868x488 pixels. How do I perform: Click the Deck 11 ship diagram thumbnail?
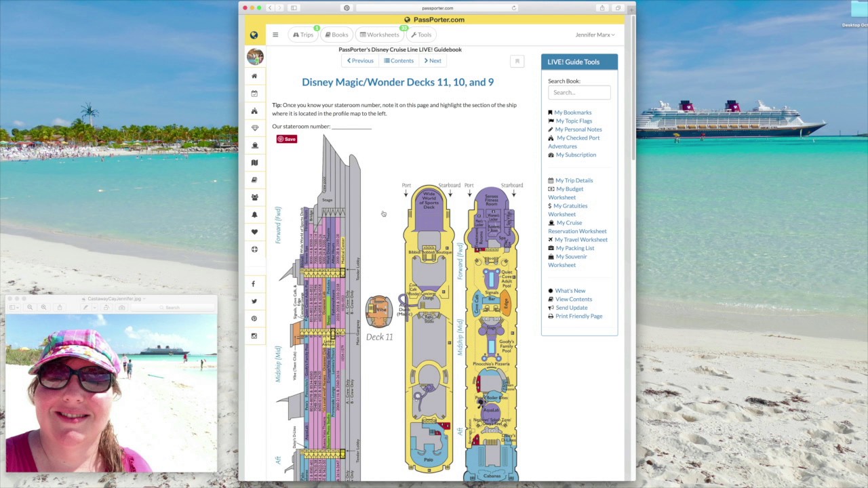pyautogui.click(x=379, y=312)
